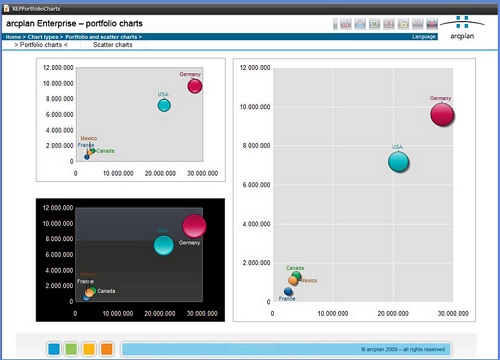Click the 10.000.000 x-axis value in the black chart

click(118, 313)
